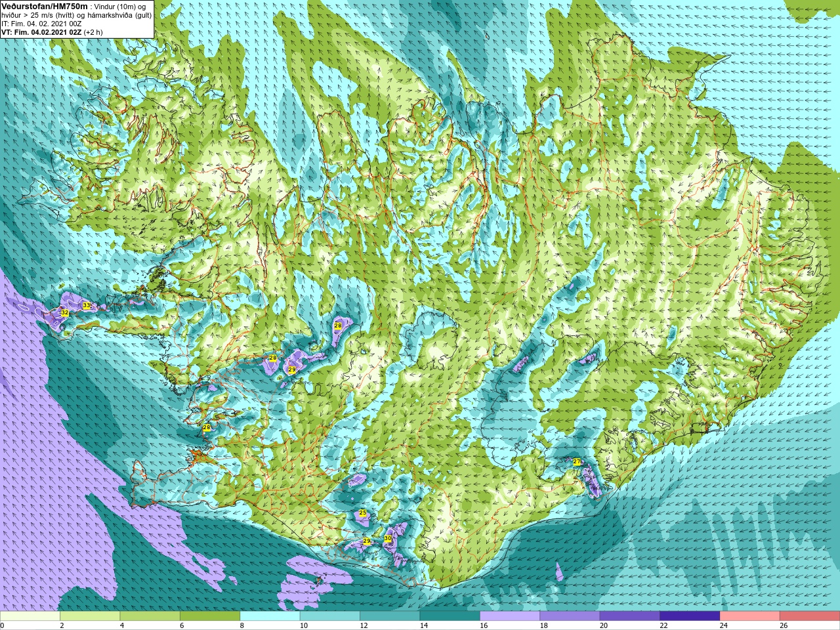Pick the 16–18 m/s lavender legend swatch
Screen dimensions: 840x630
[x=510, y=616]
